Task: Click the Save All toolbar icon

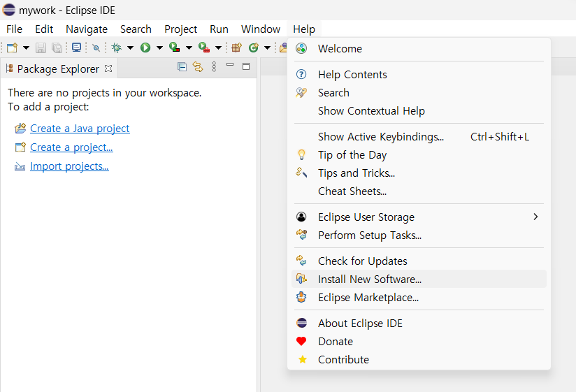Action: 57,48
